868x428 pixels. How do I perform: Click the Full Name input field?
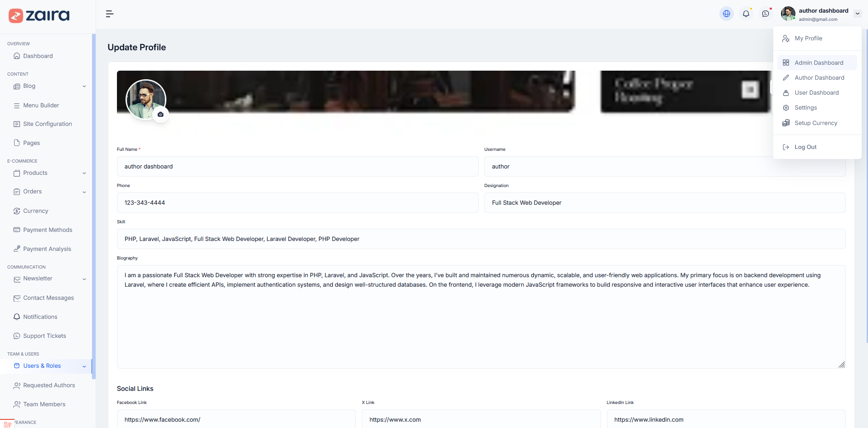pos(297,167)
